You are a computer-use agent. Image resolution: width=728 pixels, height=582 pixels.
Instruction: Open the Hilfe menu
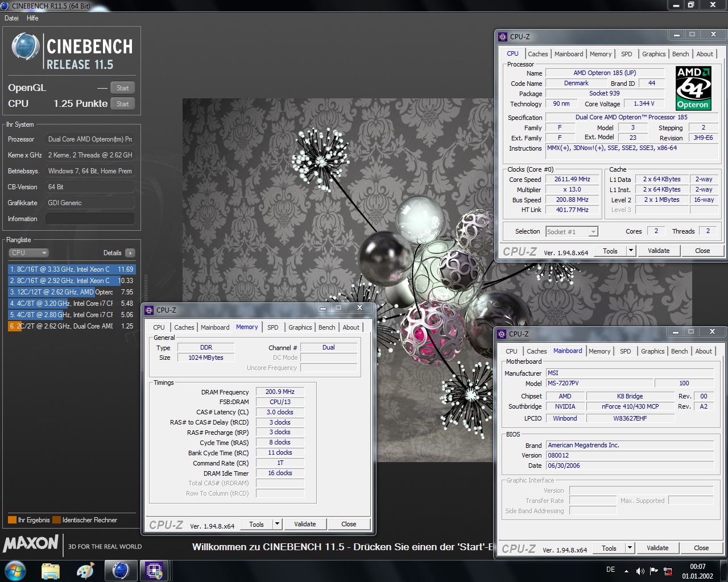click(32, 18)
